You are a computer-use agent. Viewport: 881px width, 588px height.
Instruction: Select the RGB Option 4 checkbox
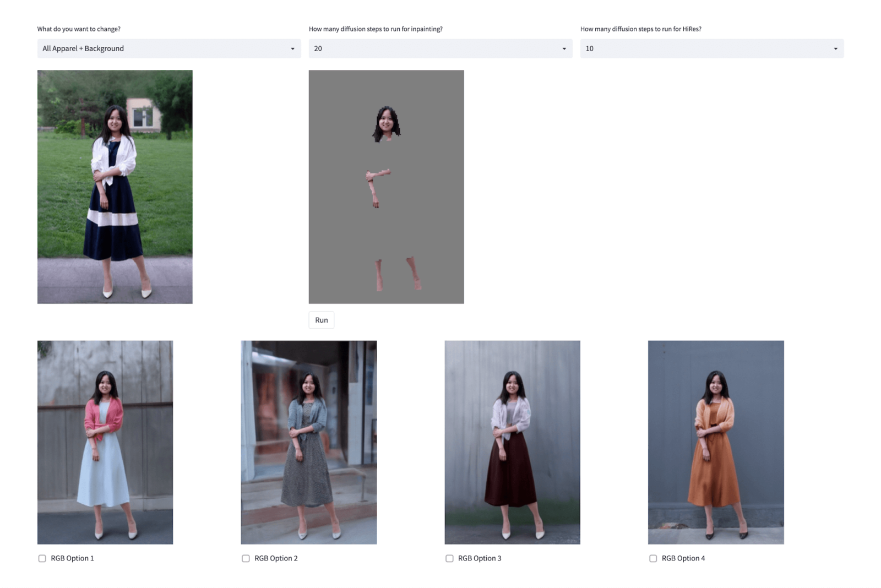[x=653, y=558]
